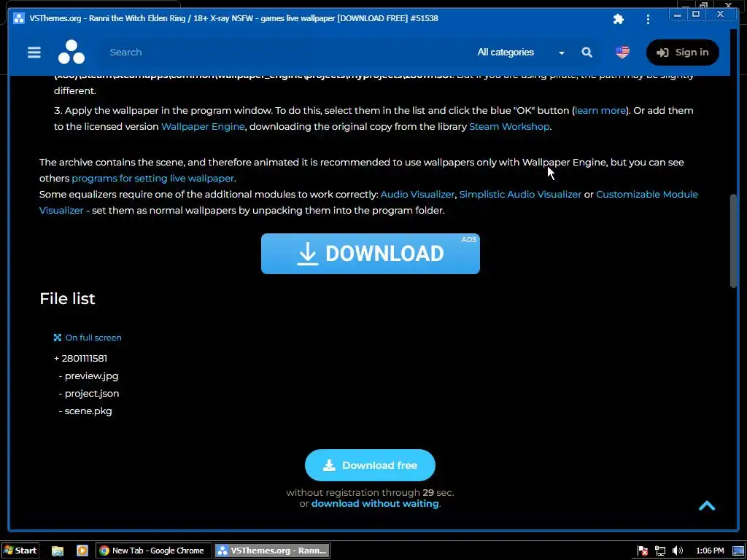Select scene.pkg in the file list
Image resolution: width=747 pixels, height=560 pixels.
point(88,411)
